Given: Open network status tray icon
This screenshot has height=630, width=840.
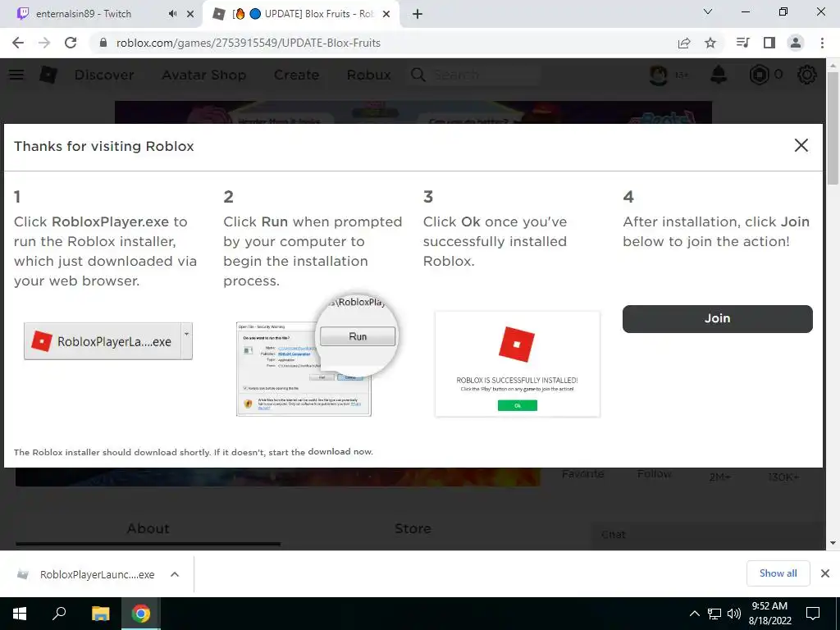Looking at the screenshot, I should click(x=714, y=614).
